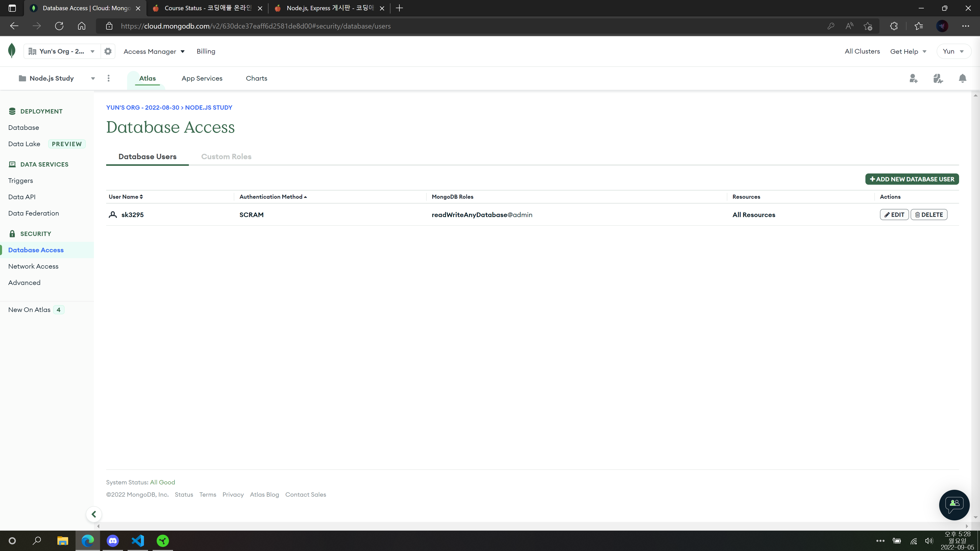This screenshot has height=551, width=980.
Task: Click All Good system status link
Action: coord(163,482)
